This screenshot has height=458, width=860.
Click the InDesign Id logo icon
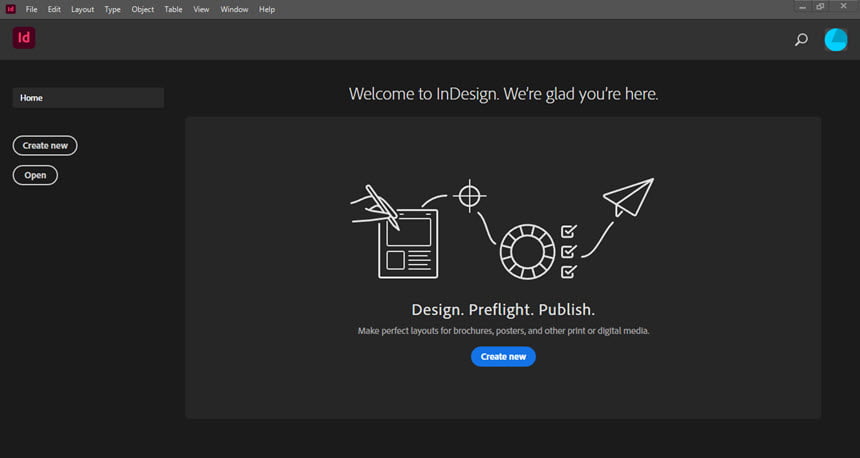tap(24, 38)
